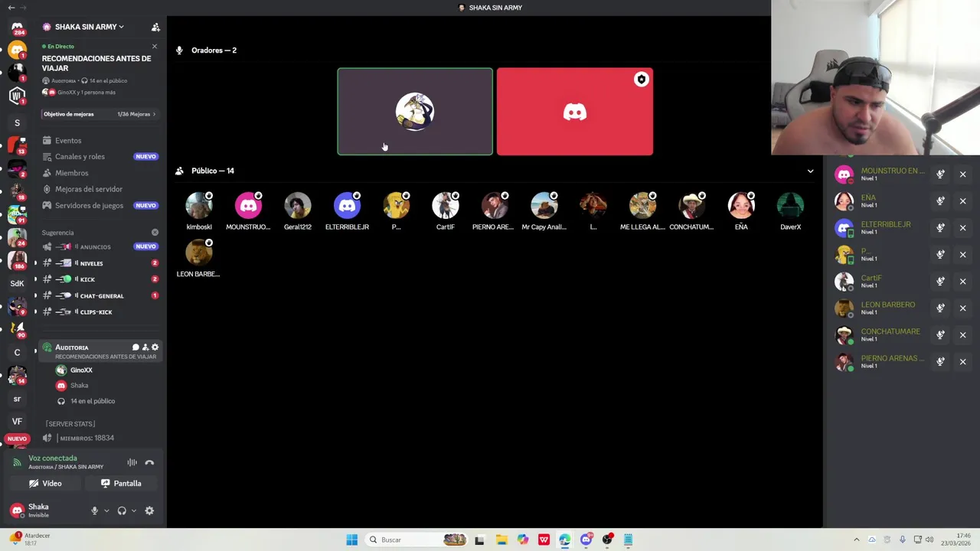Screen dimensions: 980x551
Task: Select Geral1212 in the audience
Action: pyautogui.click(x=298, y=211)
